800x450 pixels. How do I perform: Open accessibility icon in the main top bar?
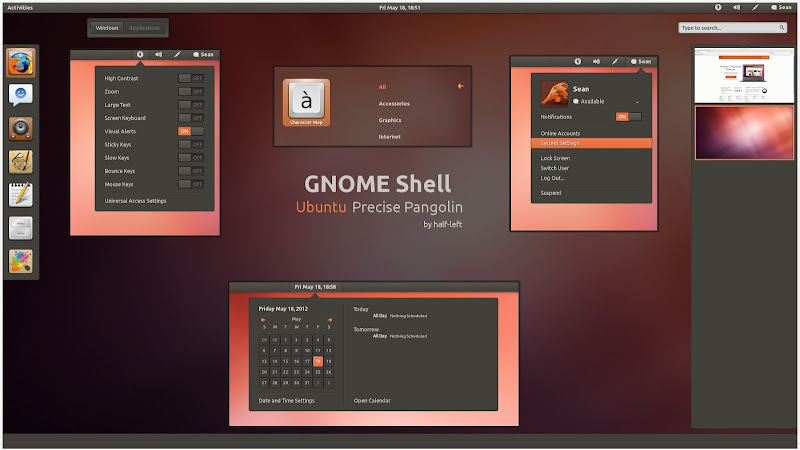[x=718, y=7]
